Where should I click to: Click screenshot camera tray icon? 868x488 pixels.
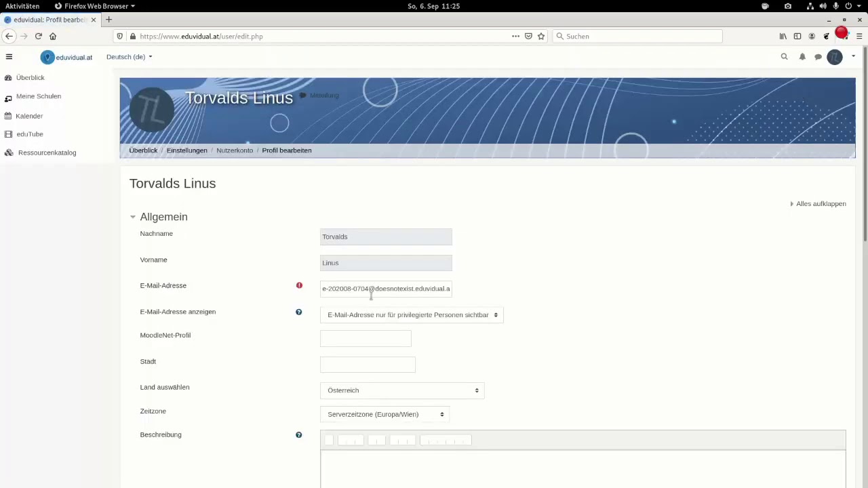[787, 6]
